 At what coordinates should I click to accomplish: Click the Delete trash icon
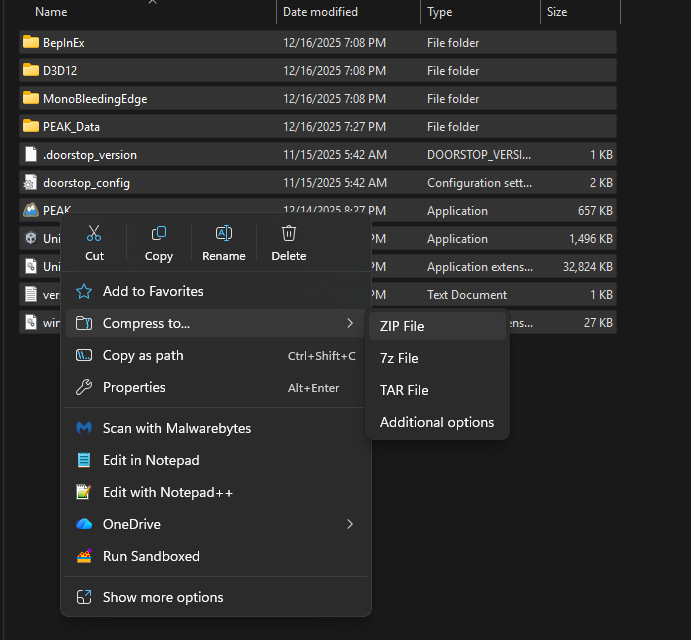click(x=289, y=234)
